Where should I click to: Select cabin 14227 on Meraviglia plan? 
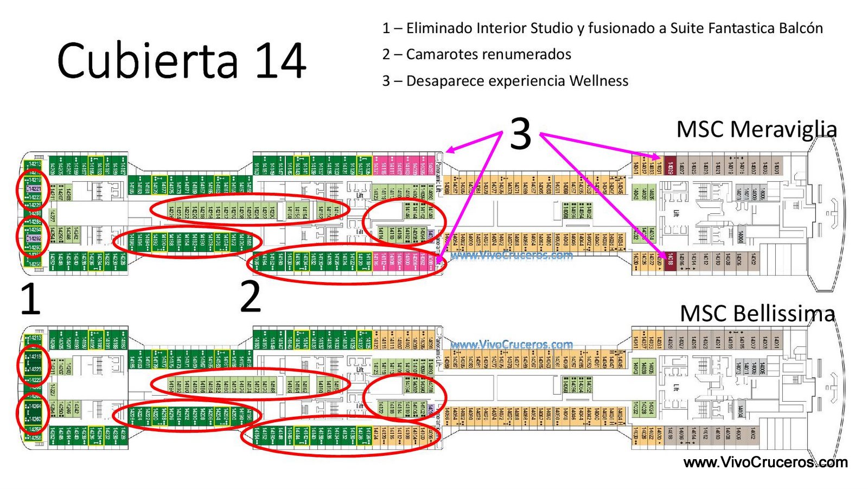tap(52, 218)
